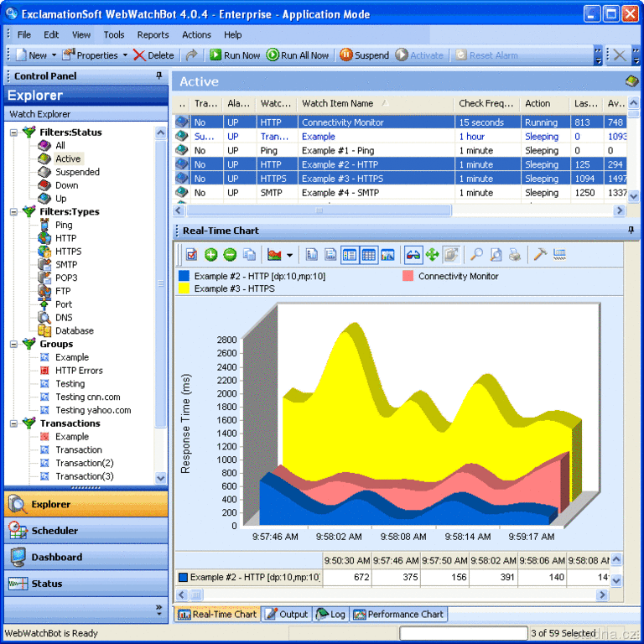Delete the selected watch item
The width and height of the screenshot is (644, 644).
pos(153,55)
